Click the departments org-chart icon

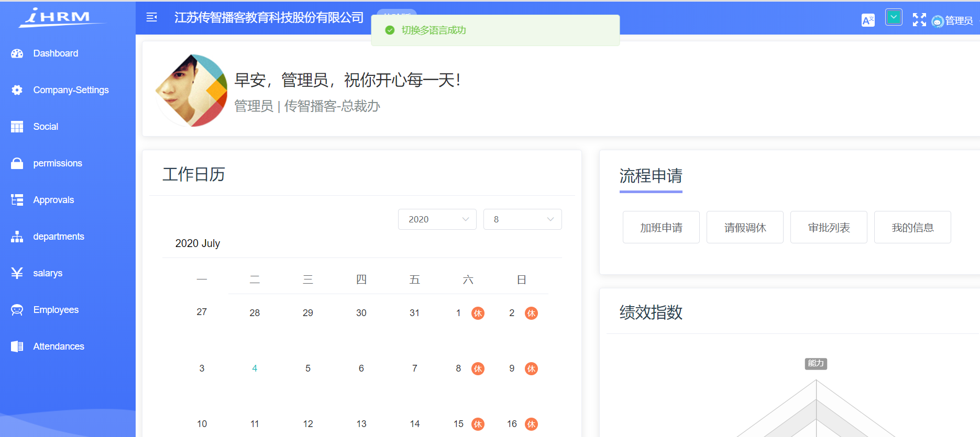pyautogui.click(x=17, y=237)
